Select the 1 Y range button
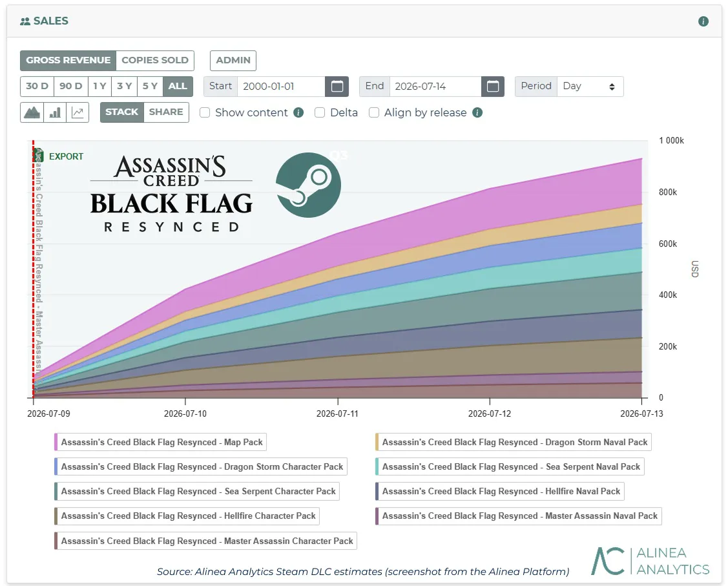Image resolution: width=728 pixels, height=586 pixels. pyautogui.click(x=99, y=87)
